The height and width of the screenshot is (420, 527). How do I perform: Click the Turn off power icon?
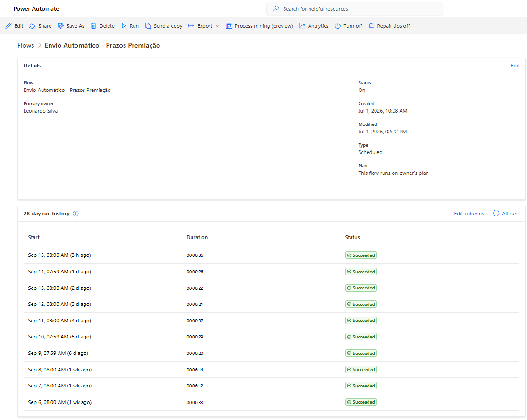point(338,26)
